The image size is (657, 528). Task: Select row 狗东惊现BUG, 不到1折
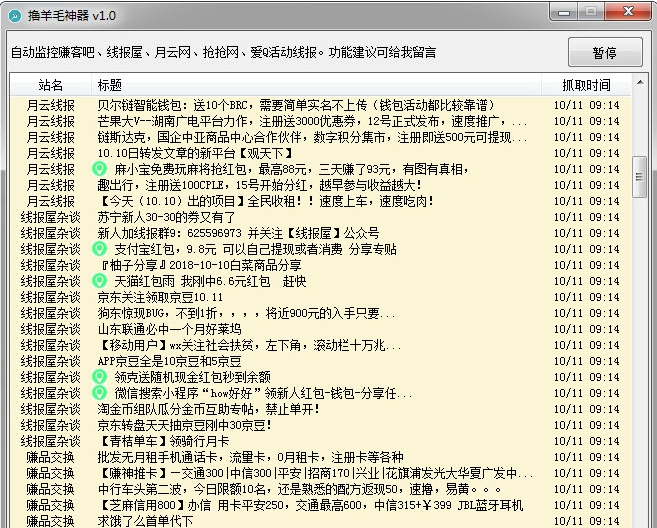(x=321, y=313)
